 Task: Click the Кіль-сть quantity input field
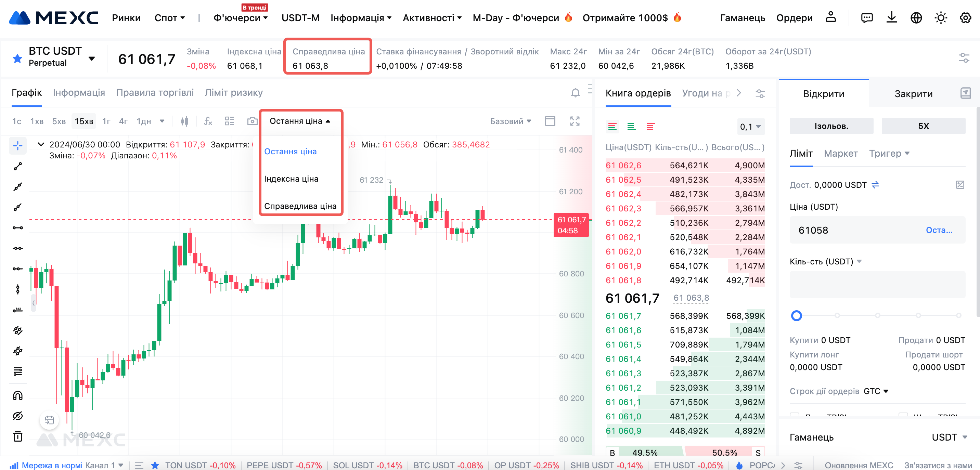click(x=877, y=285)
